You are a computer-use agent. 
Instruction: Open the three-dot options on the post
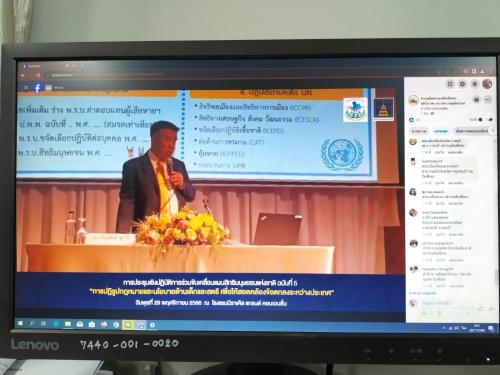coord(488,100)
